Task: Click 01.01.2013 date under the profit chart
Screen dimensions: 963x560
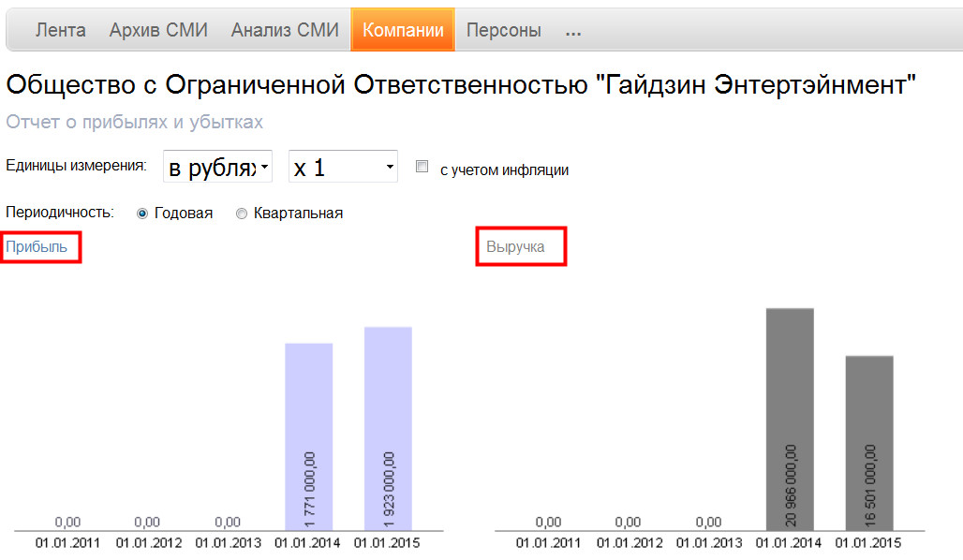Action: pos(229,543)
